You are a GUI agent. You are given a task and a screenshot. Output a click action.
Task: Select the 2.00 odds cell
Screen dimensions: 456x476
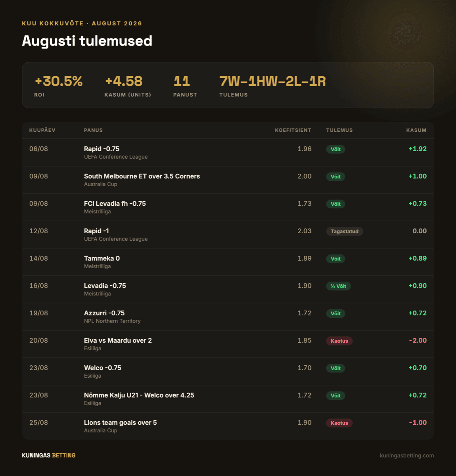(x=305, y=176)
